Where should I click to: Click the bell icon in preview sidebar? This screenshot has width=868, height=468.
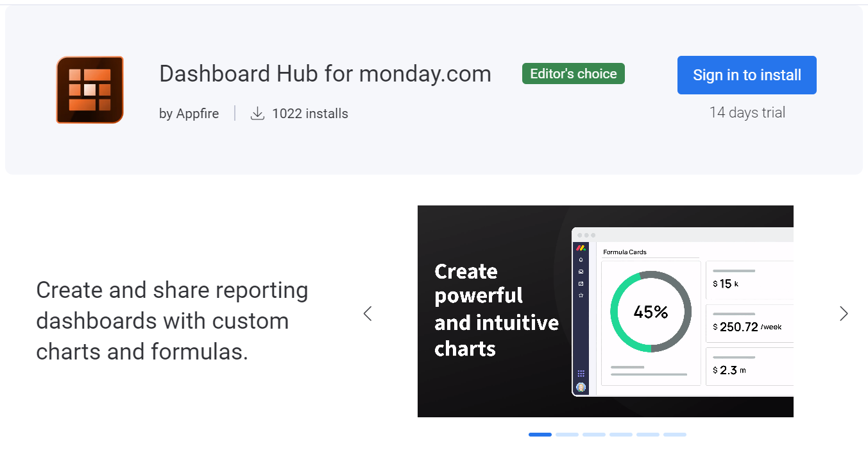pos(581,260)
